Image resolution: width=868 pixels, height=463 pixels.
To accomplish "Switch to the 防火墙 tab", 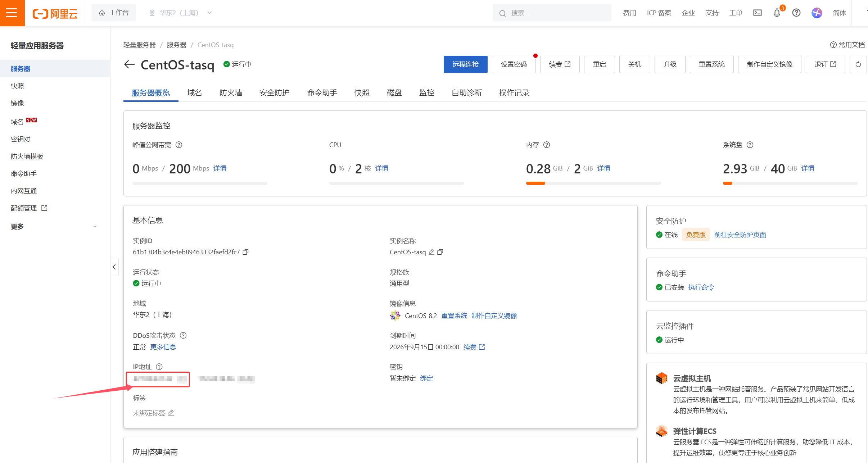I will pos(231,92).
